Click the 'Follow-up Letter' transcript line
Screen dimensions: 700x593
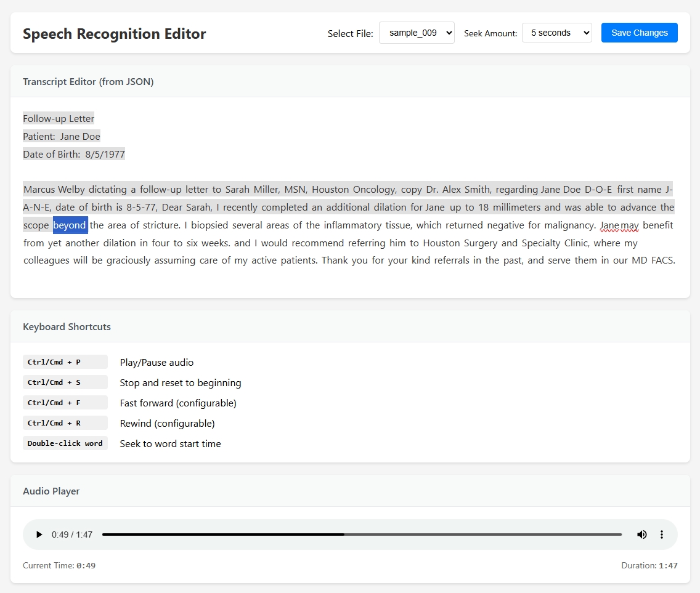[59, 119]
